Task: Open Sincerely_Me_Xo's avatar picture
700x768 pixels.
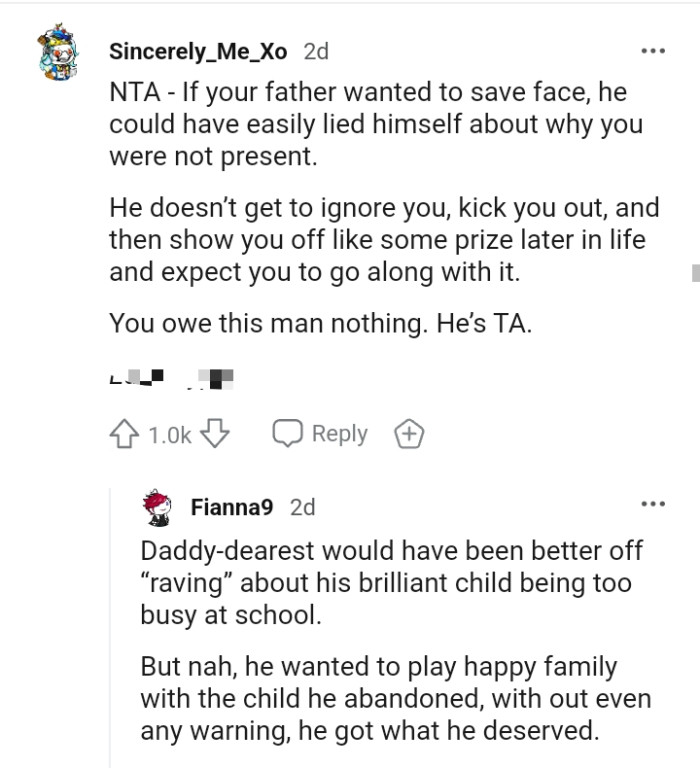Action: pos(63,55)
